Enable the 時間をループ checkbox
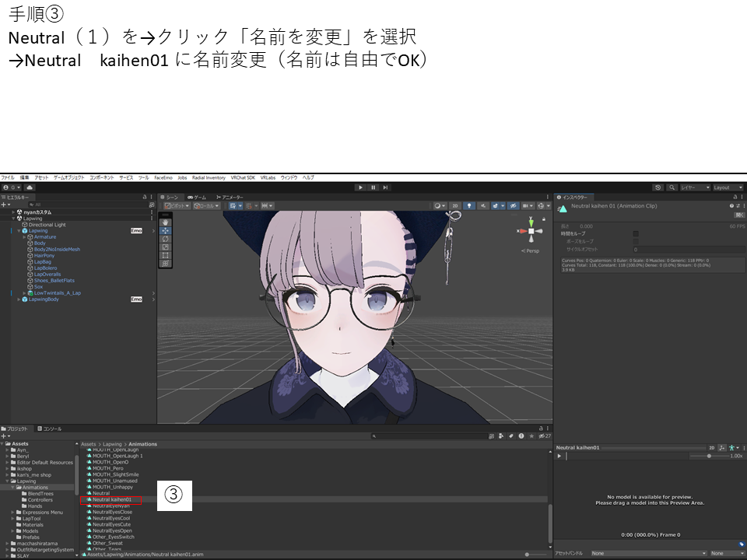Viewport: 747px width, 560px height. point(636,233)
